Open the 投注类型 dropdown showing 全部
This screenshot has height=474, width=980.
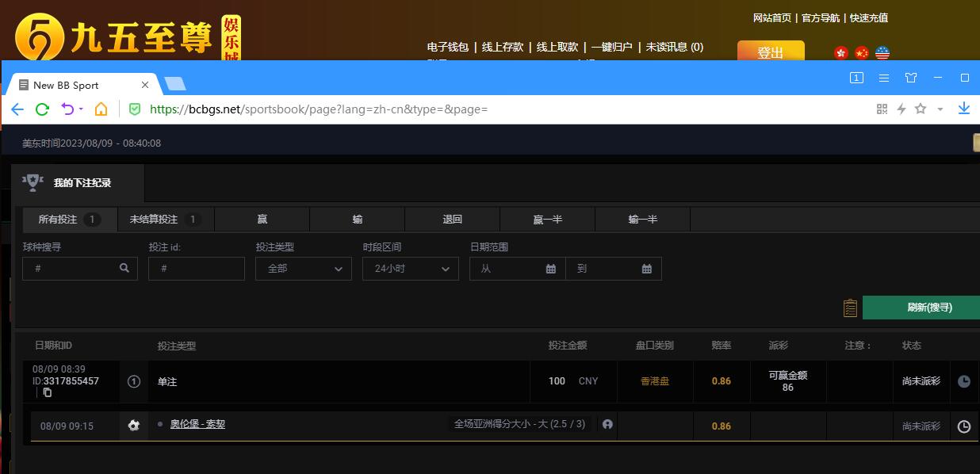304,269
